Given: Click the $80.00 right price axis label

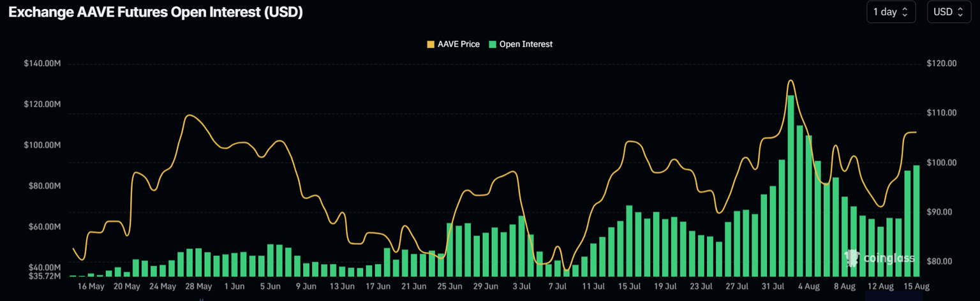Looking at the screenshot, I should (939, 261).
